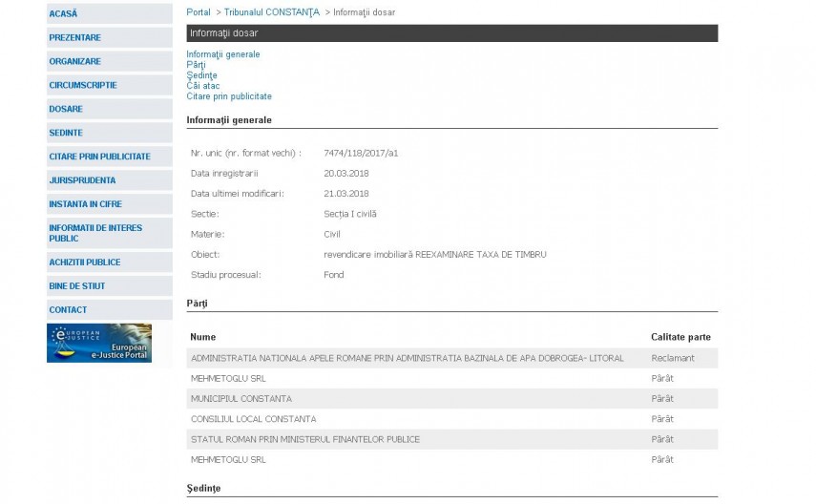Jump to the Părți anchor link

196,65
